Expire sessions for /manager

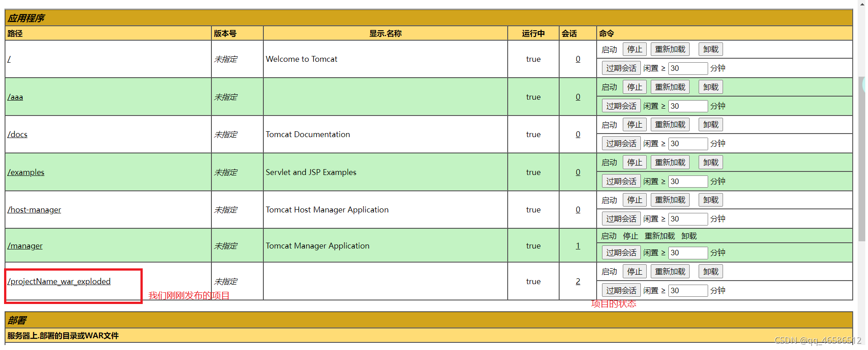click(621, 253)
